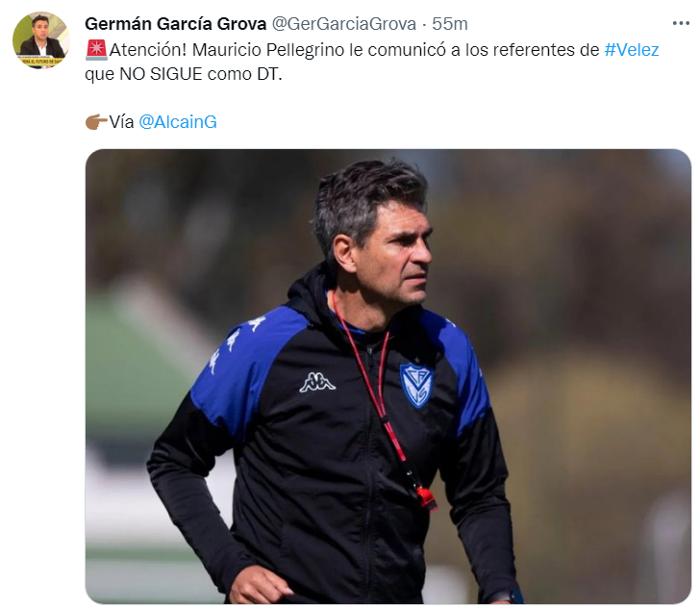This screenshot has height=609, width=700.
Task: Click the word "Vía" in the tweet
Action: 121,121
